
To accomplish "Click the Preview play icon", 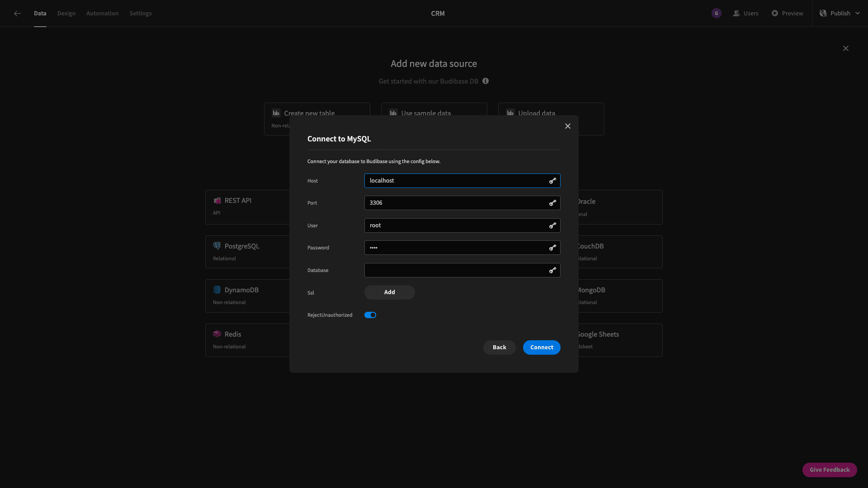I will point(775,14).
